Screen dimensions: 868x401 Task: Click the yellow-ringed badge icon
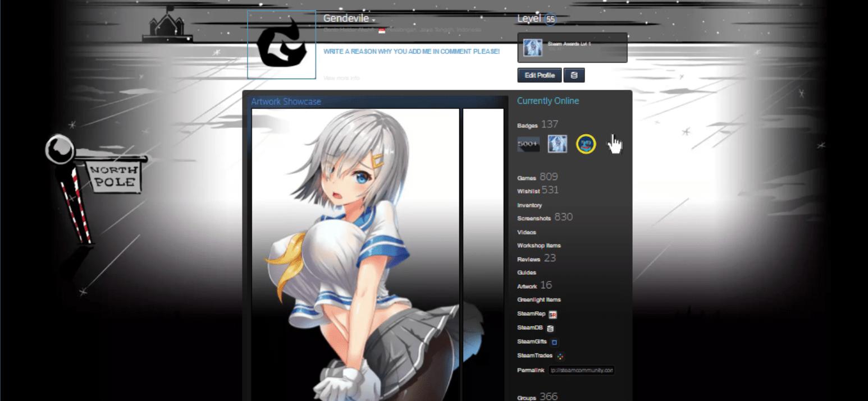[586, 145]
